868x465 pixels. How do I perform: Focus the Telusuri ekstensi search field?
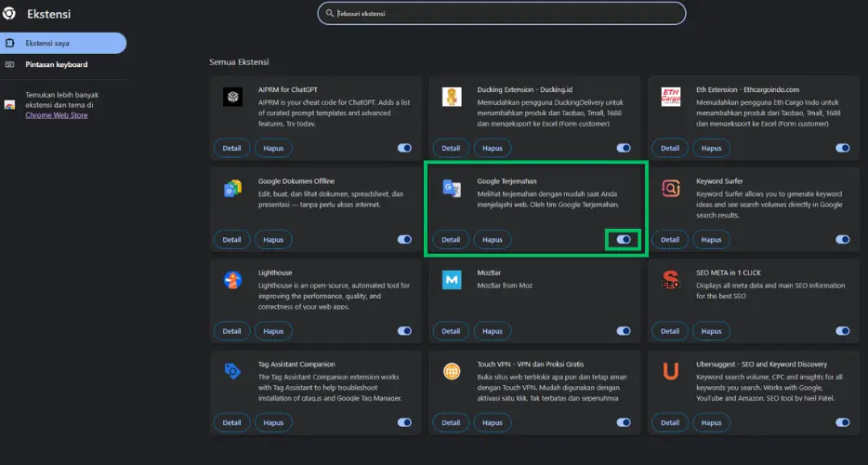click(502, 13)
